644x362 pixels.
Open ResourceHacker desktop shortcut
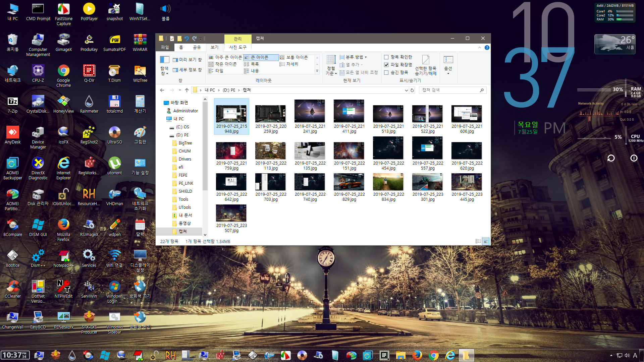pos(89,197)
